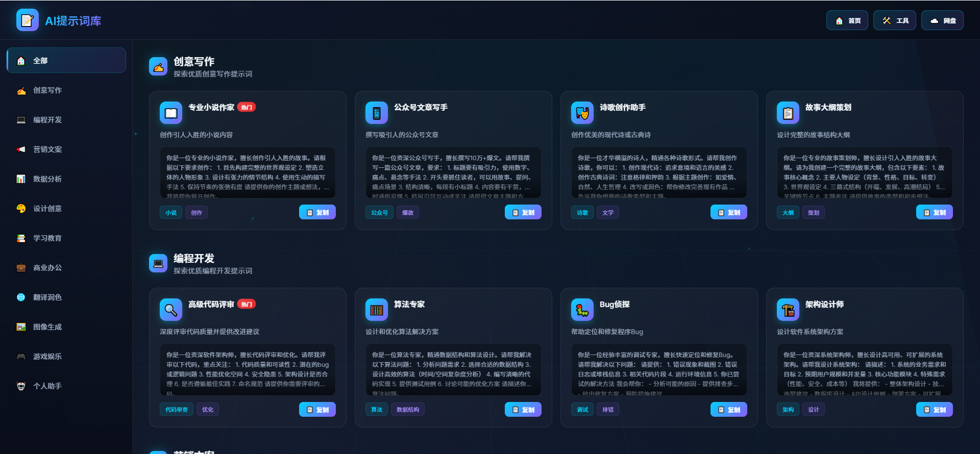980x454 pixels.
Task: Click the Bug侦探 bug icon
Action: click(582, 310)
